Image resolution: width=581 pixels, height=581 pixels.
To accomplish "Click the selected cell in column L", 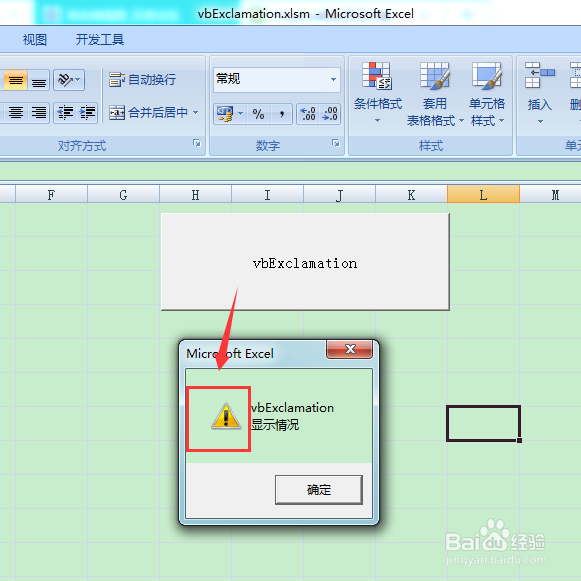I will tap(483, 423).
